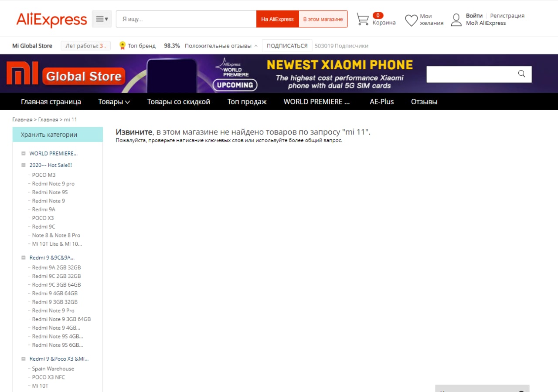Click the 'В этом магазине' search button
Screen dimensions: 558x392
coord(323,19)
